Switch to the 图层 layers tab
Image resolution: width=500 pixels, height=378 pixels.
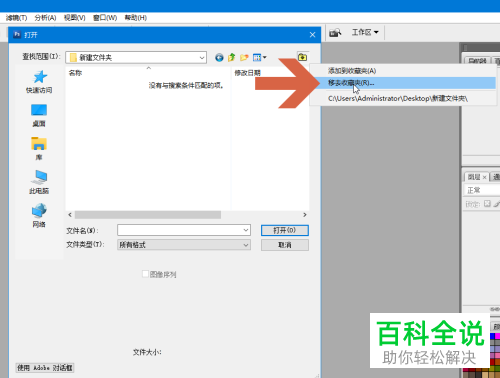click(474, 177)
